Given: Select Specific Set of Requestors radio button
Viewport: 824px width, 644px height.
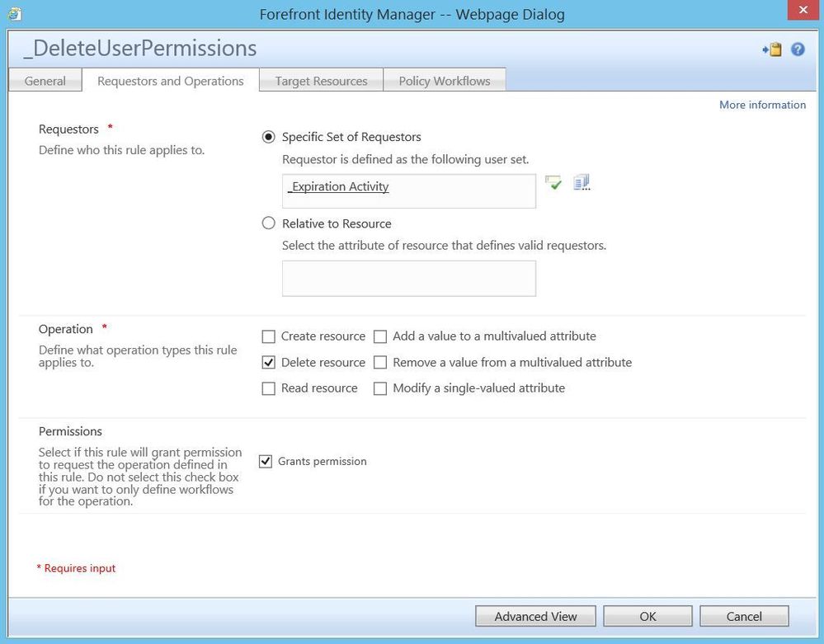Looking at the screenshot, I should tap(268, 137).
